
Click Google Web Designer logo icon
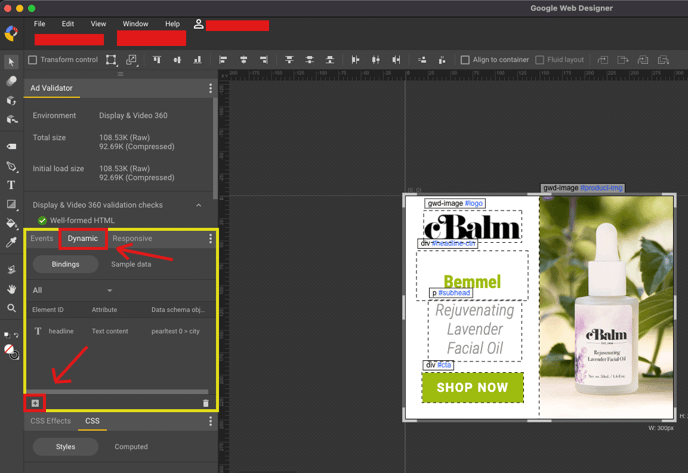[x=11, y=33]
